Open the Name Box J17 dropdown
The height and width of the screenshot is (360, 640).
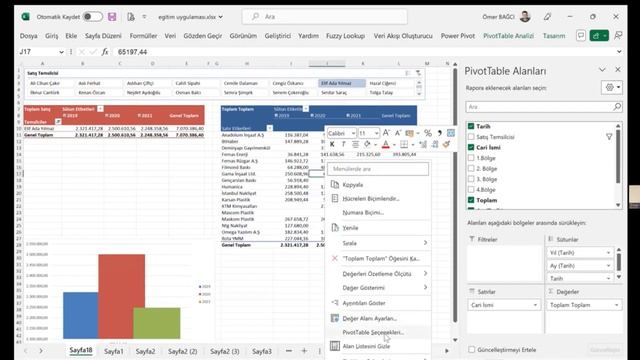point(61,52)
